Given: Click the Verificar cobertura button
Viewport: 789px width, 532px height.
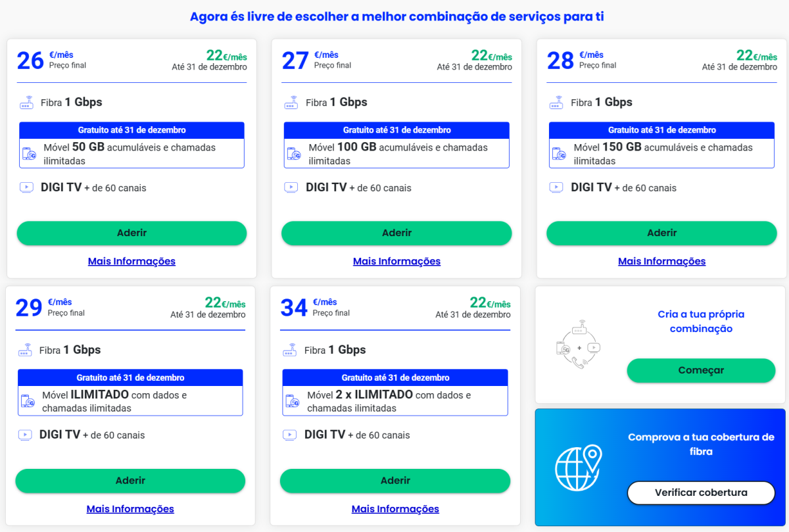Looking at the screenshot, I should pos(701,493).
